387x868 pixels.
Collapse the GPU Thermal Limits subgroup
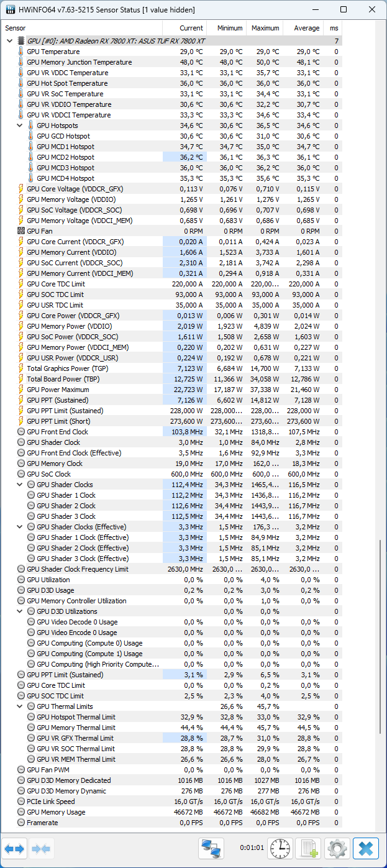[20, 706]
